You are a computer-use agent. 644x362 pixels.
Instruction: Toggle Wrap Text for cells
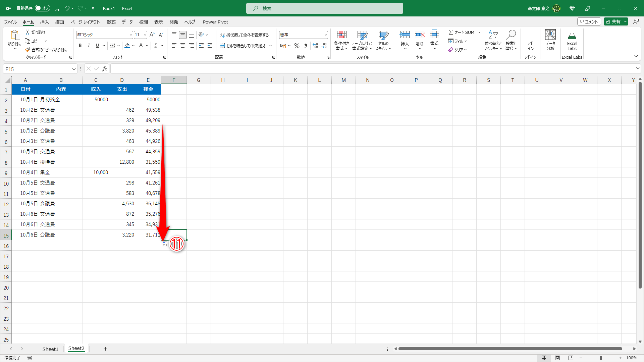click(x=245, y=35)
